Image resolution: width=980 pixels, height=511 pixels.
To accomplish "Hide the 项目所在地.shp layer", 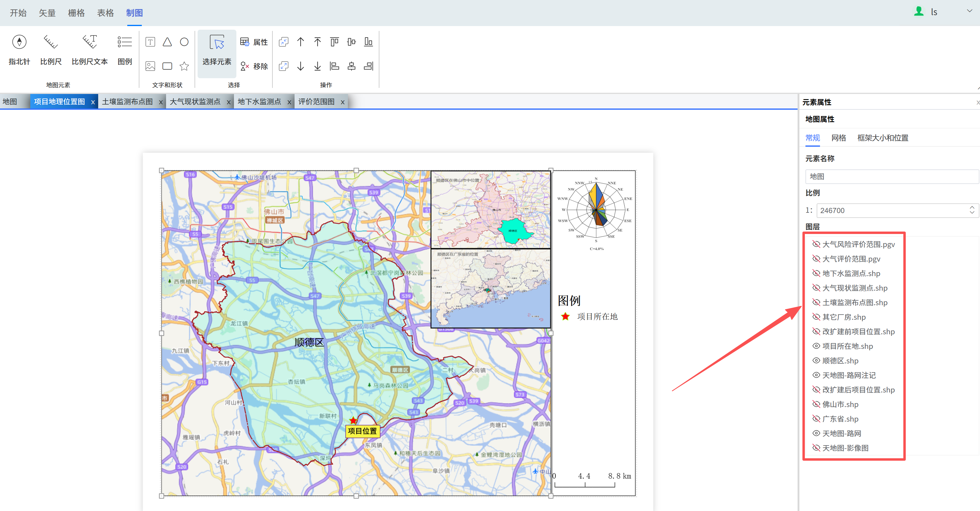I will coord(816,346).
